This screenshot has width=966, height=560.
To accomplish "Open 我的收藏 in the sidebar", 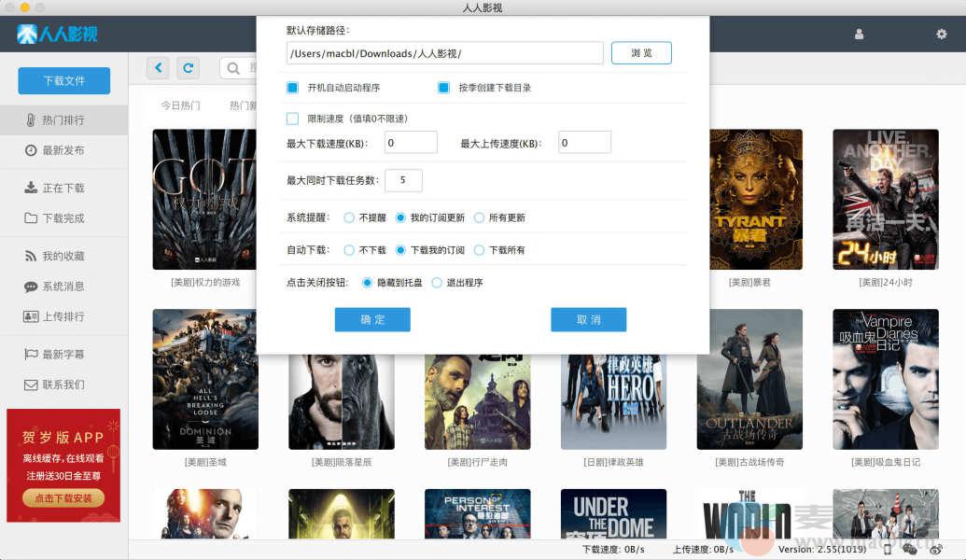I will [63, 256].
